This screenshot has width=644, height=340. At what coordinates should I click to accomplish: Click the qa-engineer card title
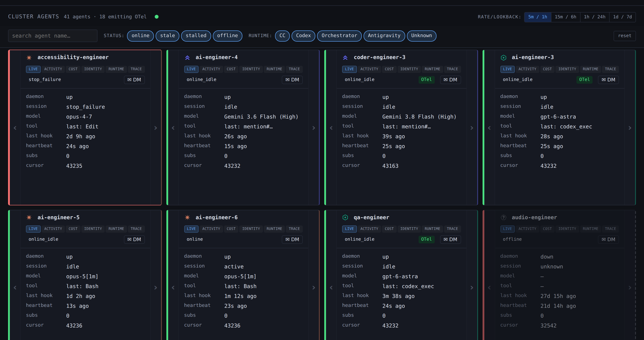tap(371, 217)
